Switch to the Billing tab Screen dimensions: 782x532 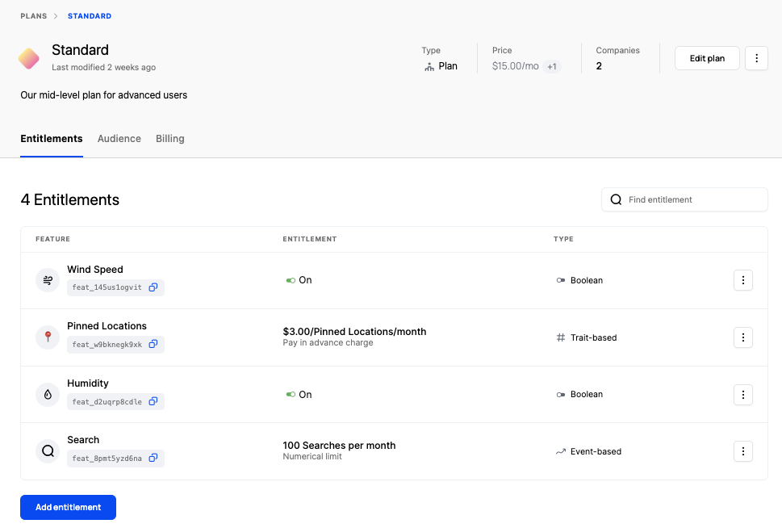170,139
